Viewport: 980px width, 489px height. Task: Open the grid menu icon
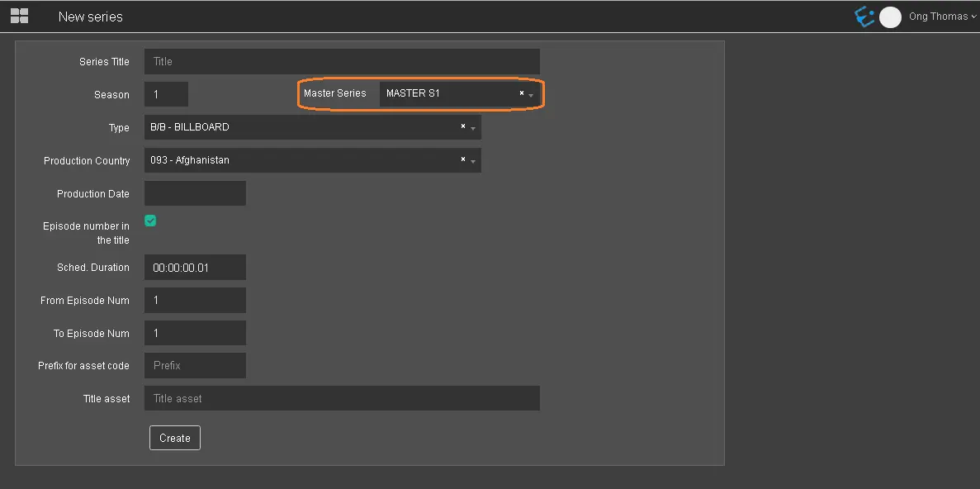19,16
